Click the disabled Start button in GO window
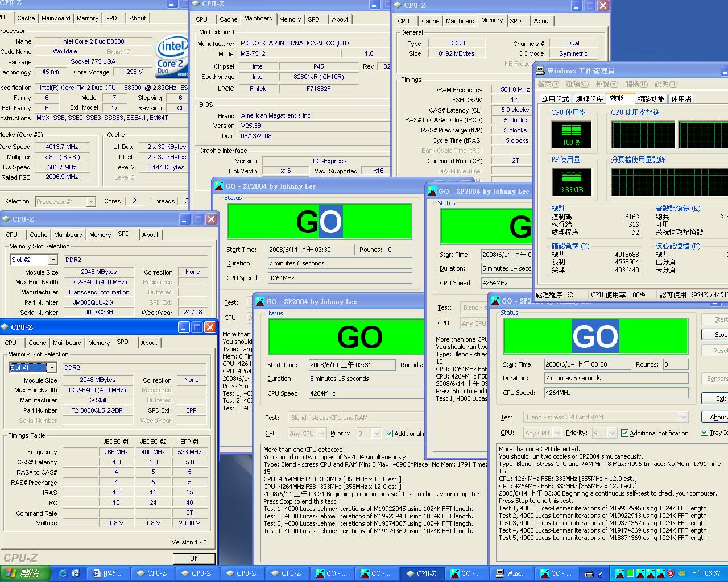Screen dimensions: 728x582 click(x=715, y=319)
